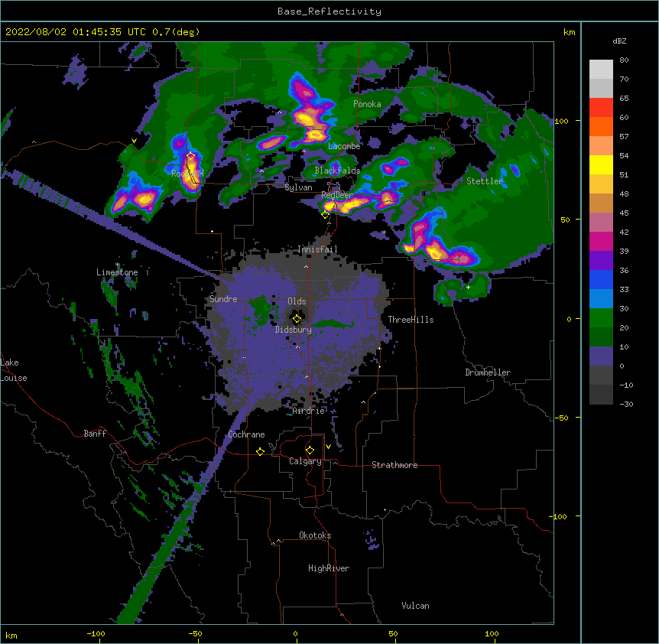Image resolution: width=659 pixels, height=644 pixels.
Task: Click the Blackfalds city label
Action: [337, 171]
